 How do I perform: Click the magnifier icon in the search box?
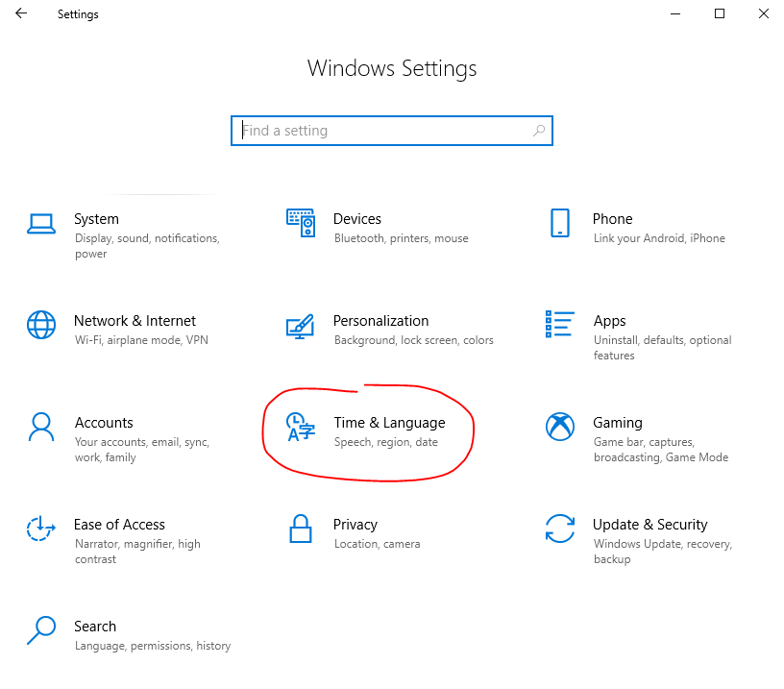(539, 131)
